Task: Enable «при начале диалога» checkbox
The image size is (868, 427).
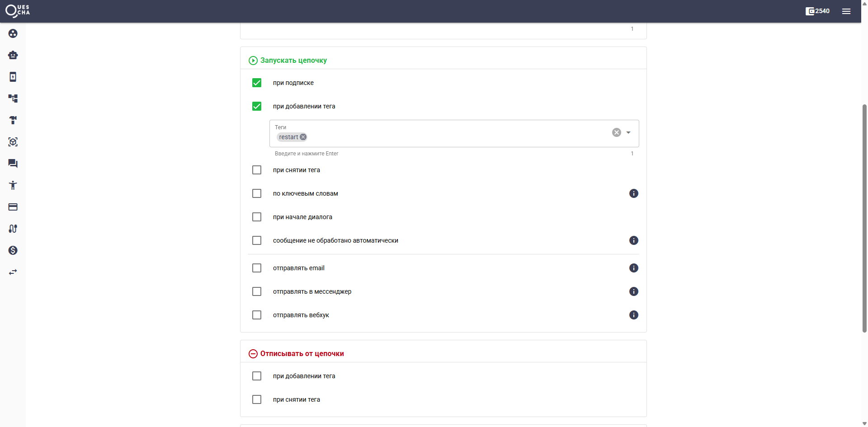Action: click(x=257, y=217)
